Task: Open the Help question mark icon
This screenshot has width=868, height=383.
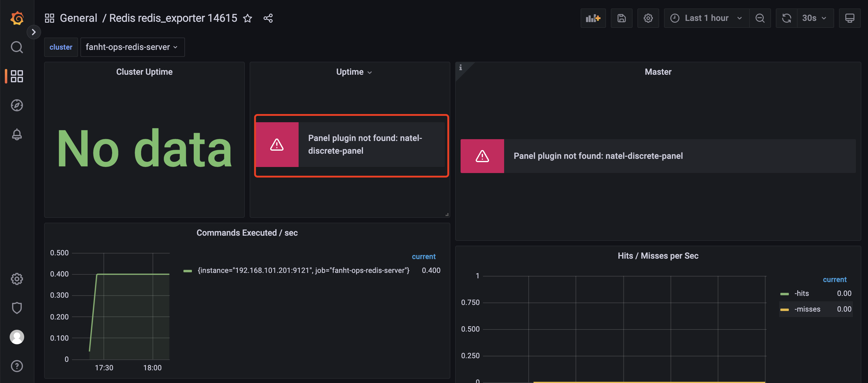Action: (x=17, y=366)
